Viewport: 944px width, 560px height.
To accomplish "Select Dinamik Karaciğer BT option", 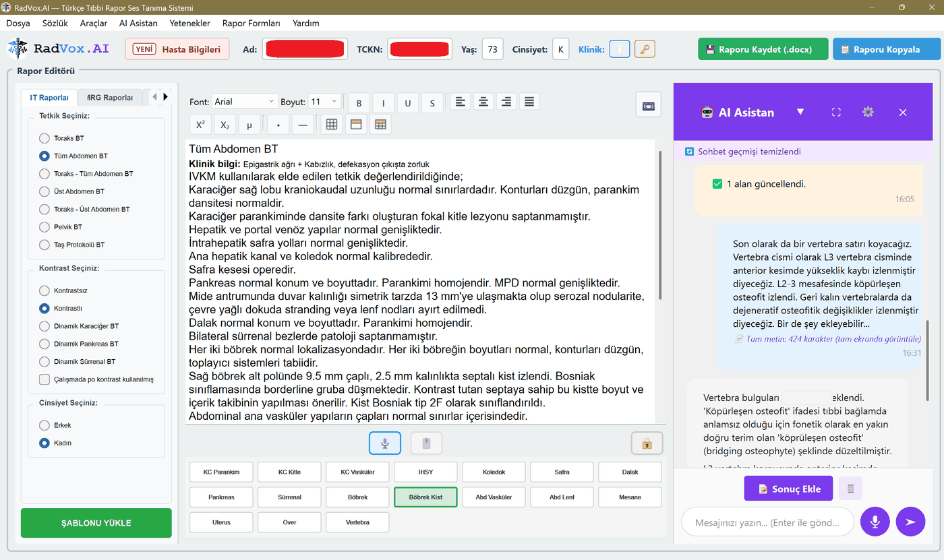I will tap(79, 326).
